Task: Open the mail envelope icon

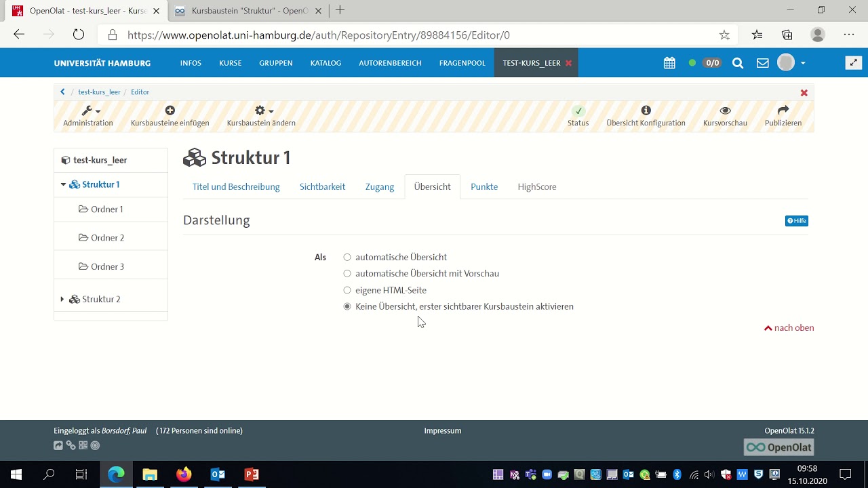Action: click(763, 63)
